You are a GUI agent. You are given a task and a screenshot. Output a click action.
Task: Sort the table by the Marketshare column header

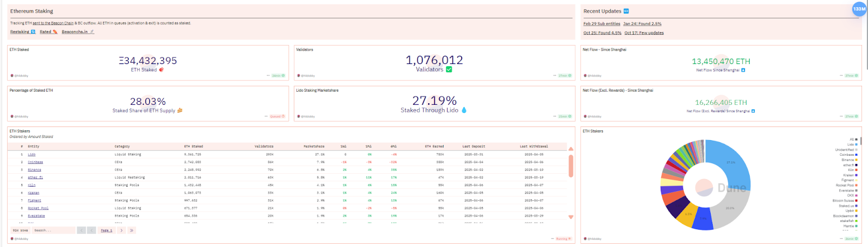(314, 147)
